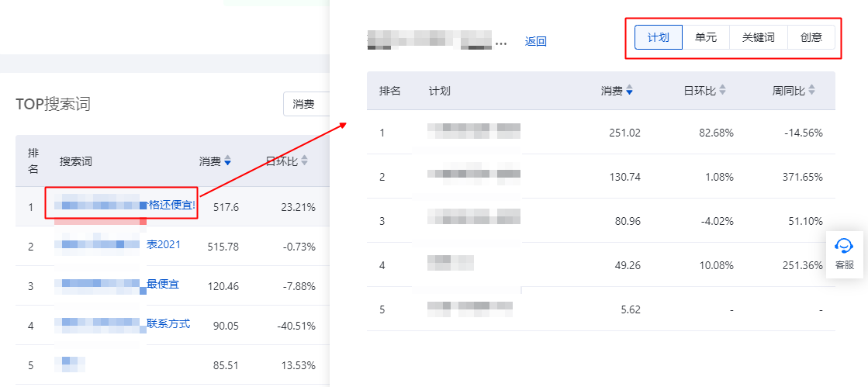Click the 搜索词 column header
Screen dimensions: 868x387
[x=76, y=161]
